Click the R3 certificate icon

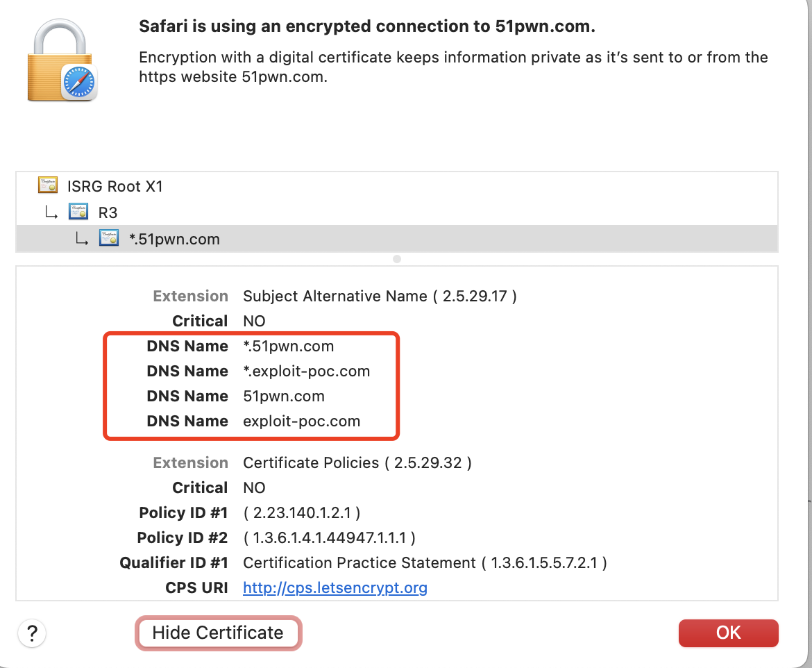tap(78, 212)
